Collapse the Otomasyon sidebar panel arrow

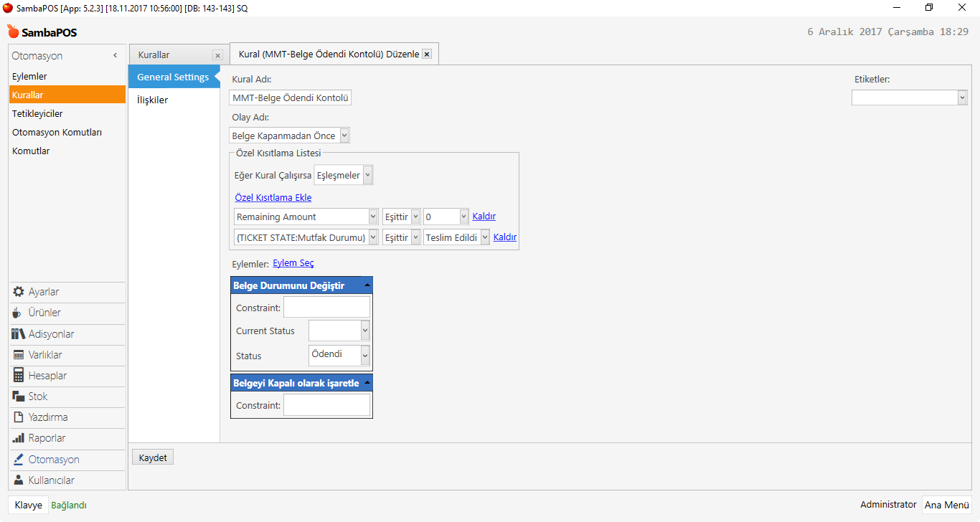115,56
